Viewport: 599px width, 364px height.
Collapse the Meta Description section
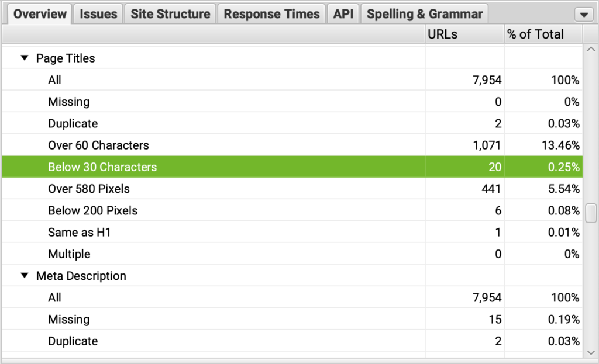pos(25,276)
